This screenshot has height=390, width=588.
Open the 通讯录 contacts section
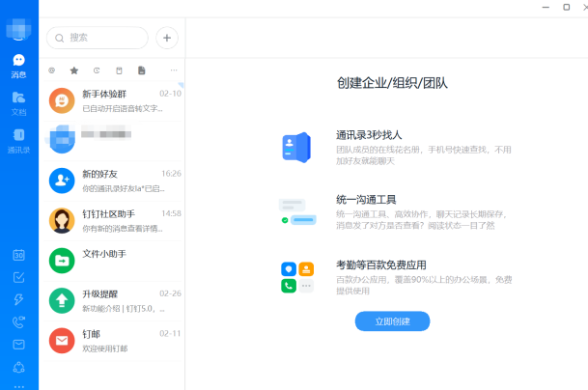click(18, 141)
